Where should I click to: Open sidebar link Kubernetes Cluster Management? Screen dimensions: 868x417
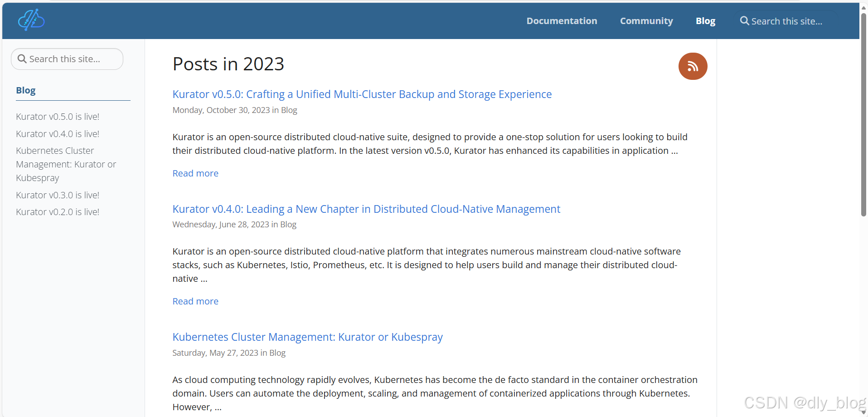pyautogui.click(x=66, y=164)
